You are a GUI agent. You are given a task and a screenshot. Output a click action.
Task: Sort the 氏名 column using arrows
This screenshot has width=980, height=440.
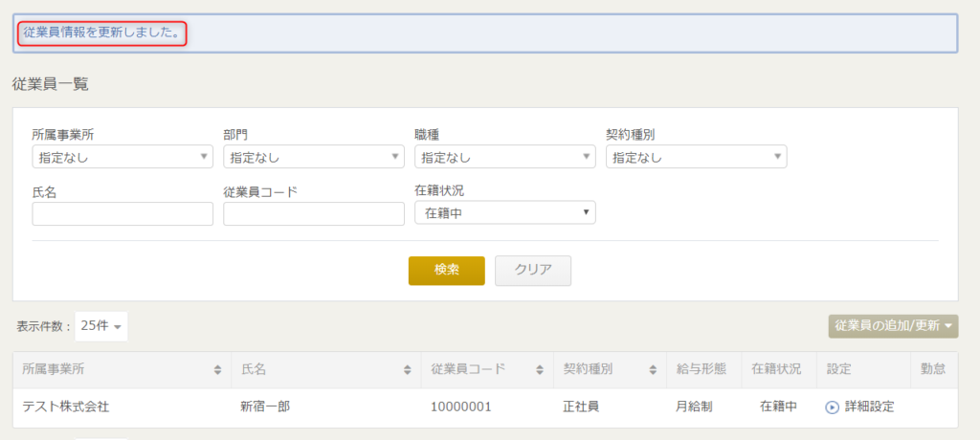tap(408, 370)
